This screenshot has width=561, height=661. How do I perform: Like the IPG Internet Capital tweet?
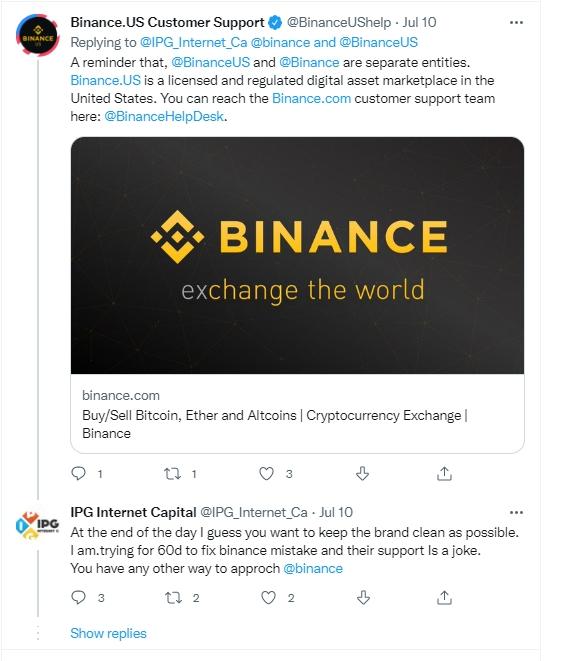[268, 597]
